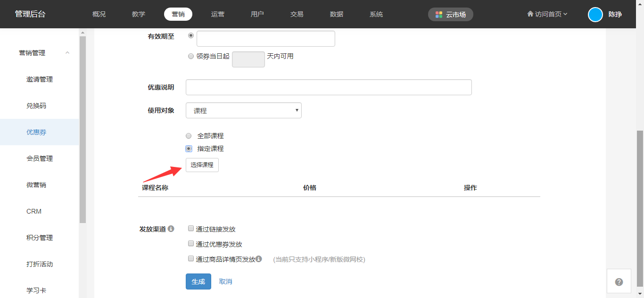Click the help question mark icon
This screenshot has width=644, height=298.
[x=619, y=282]
